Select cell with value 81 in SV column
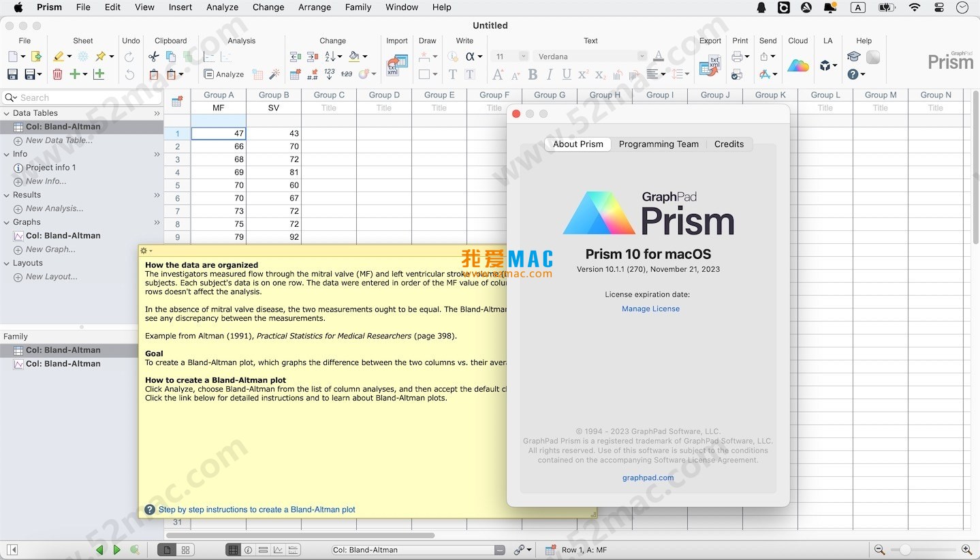This screenshot has width=980, height=560. [274, 172]
